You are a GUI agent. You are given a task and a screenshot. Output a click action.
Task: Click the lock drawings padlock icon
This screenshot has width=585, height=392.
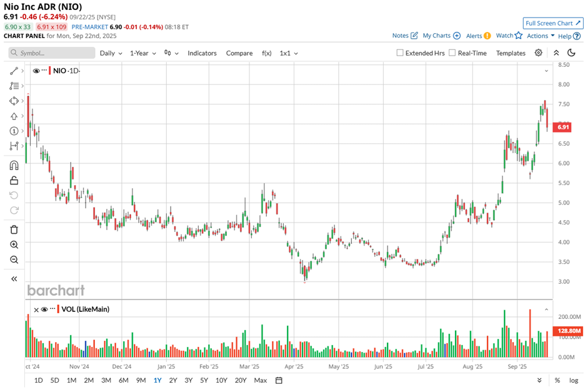tap(14, 181)
